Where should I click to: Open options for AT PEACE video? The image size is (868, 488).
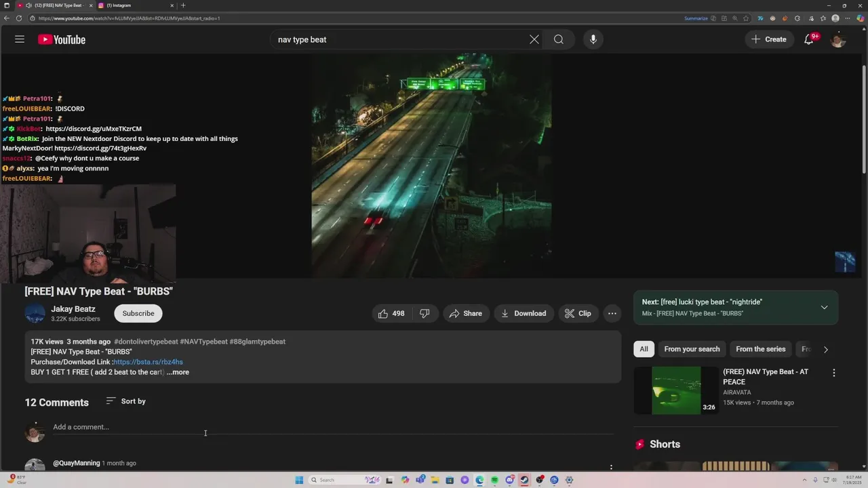[x=834, y=373]
